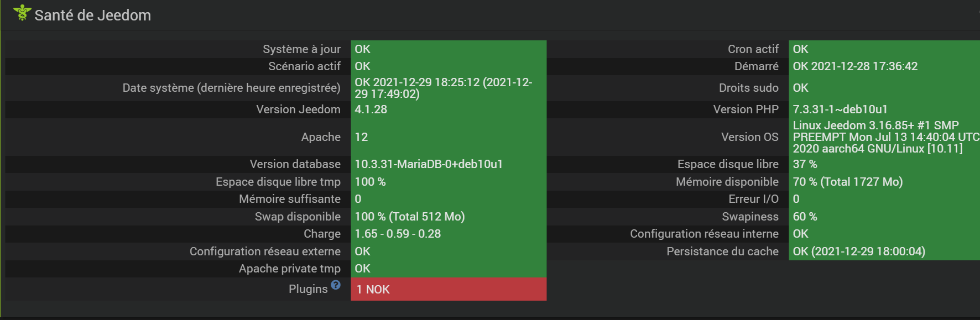The height and width of the screenshot is (320, 980).
Task: Click the Version PHP value
Action: 840,109
